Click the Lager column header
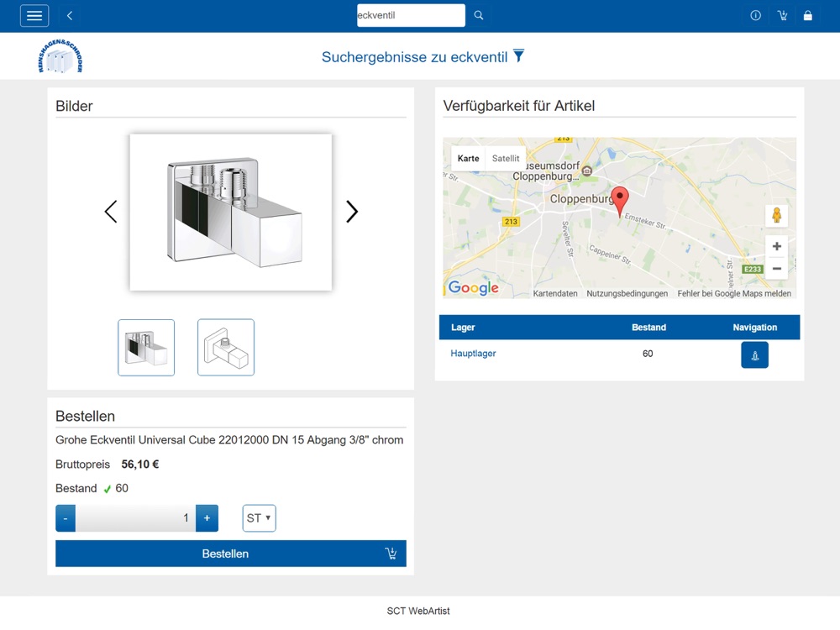This screenshot has height=630, width=840. 463,328
